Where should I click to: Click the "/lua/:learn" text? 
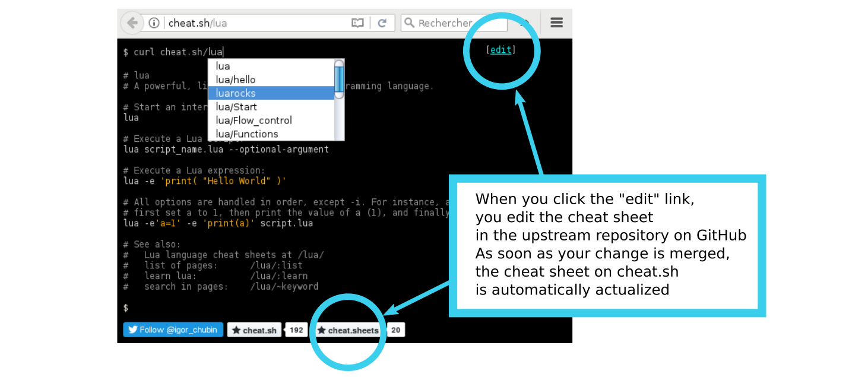[279, 275]
